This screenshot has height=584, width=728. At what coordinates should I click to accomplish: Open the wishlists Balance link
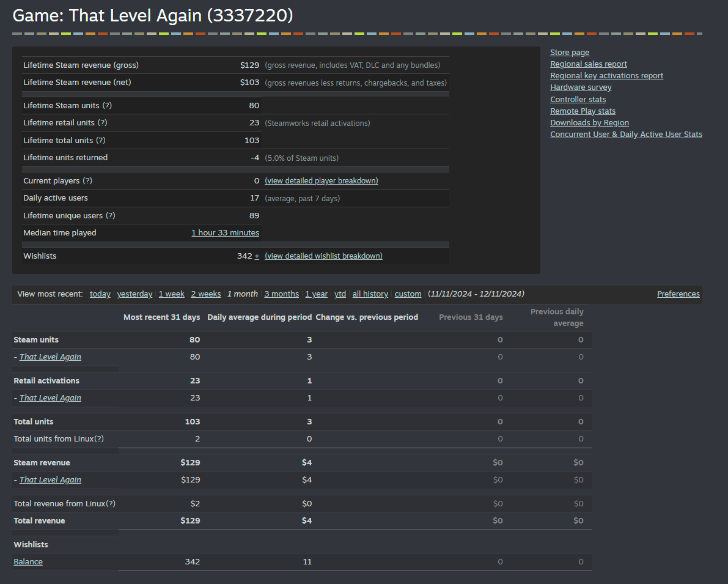[x=28, y=562]
